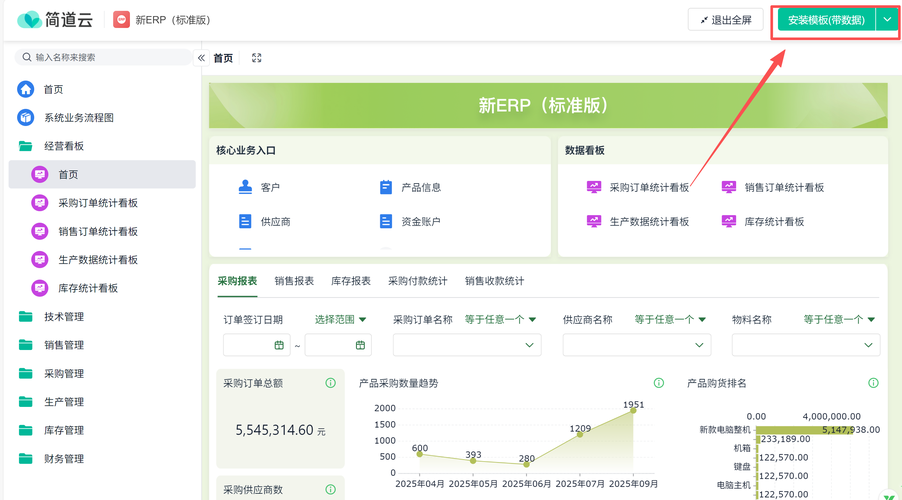Open 采购订单名称 combo box
This screenshot has width=902, height=500.
pyautogui.click(x=467, y=345)
